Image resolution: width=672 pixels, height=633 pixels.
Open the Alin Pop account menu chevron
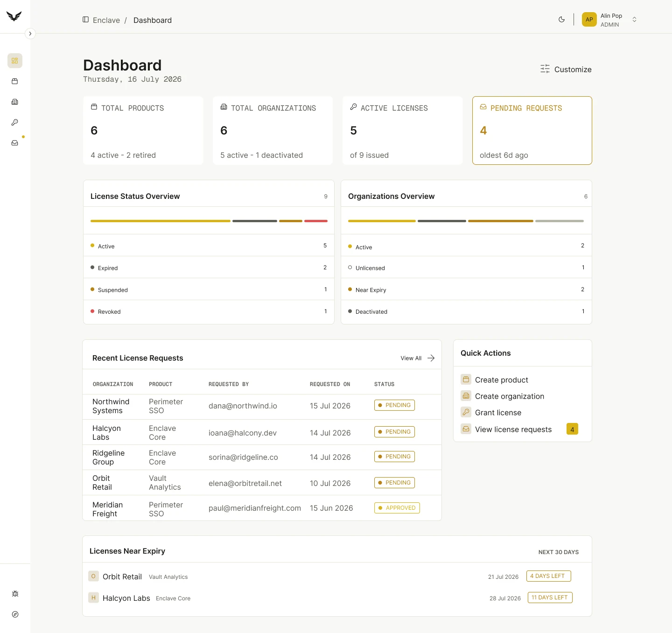pos(634,20)
